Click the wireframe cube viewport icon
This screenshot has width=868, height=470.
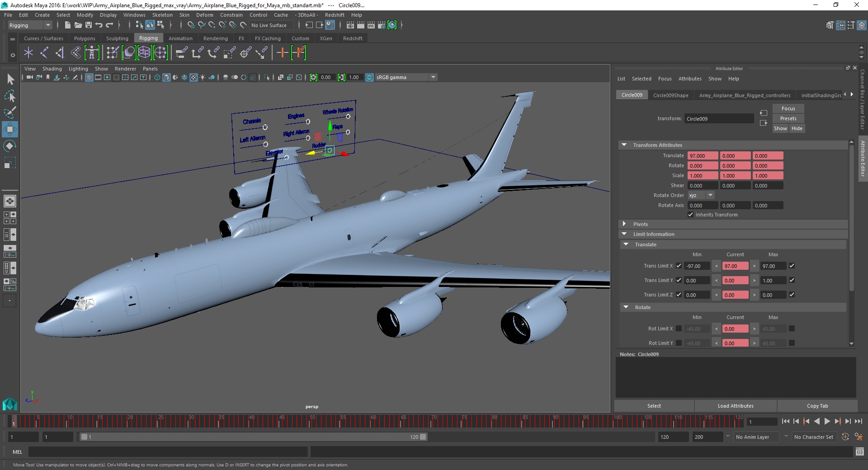[x=157, y=77]
